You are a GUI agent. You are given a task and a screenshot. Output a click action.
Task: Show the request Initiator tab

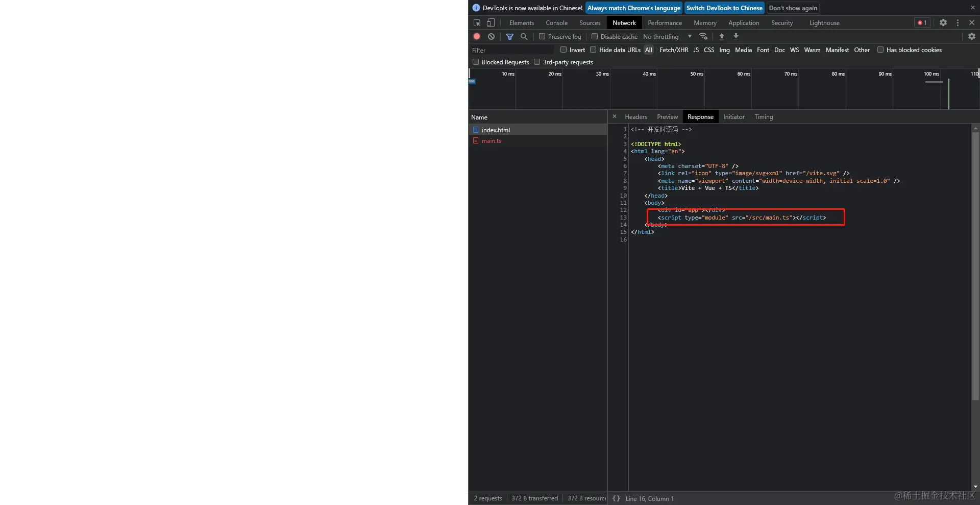click(734, 117)
